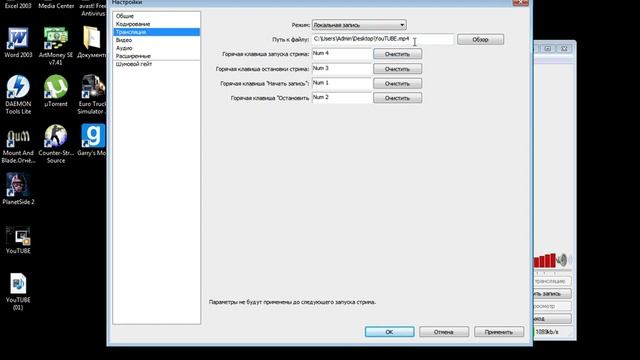The width and height of the screenshot is (640, 360).
Task: Click the record button in OBS window
Action: (552, 293)
